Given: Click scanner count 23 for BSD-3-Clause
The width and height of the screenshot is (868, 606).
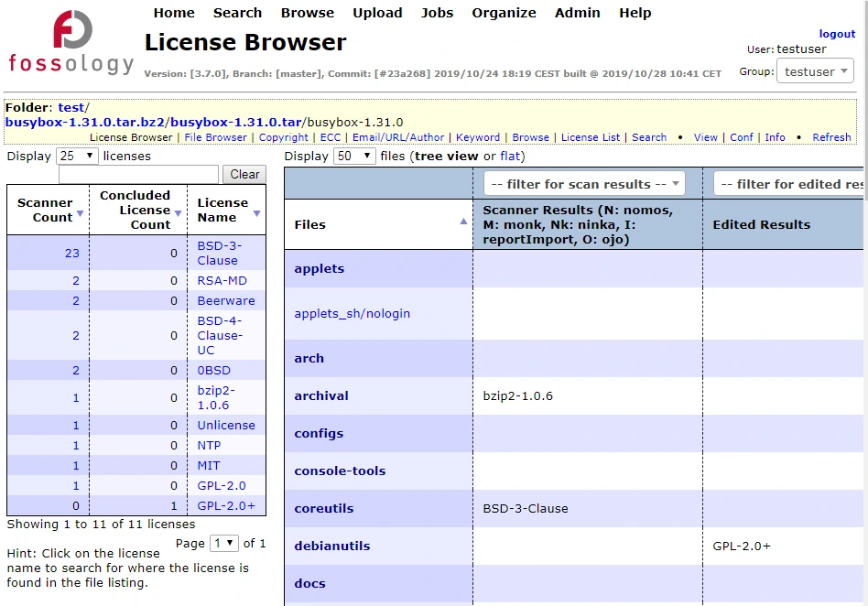Looking at the screenshot, I should [x=72, y=253].
